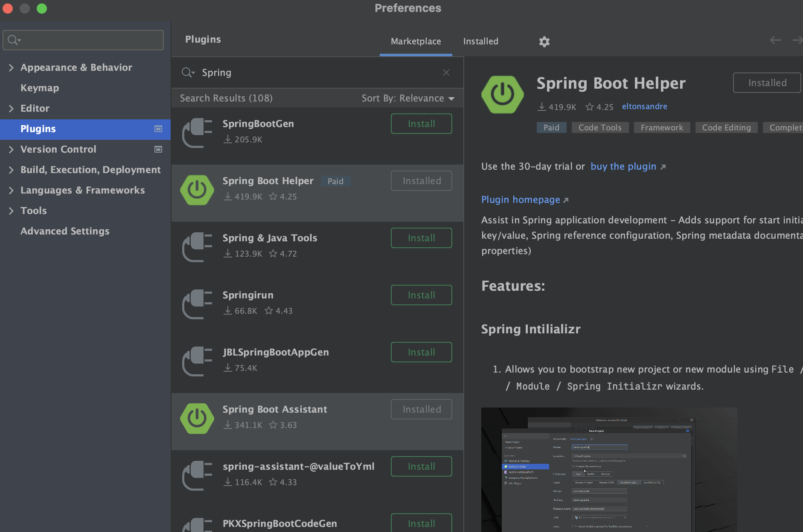This screenshot has height=532, width=803.
Task: Click the Plugins project-level settings icon
Action: [158, 129]
